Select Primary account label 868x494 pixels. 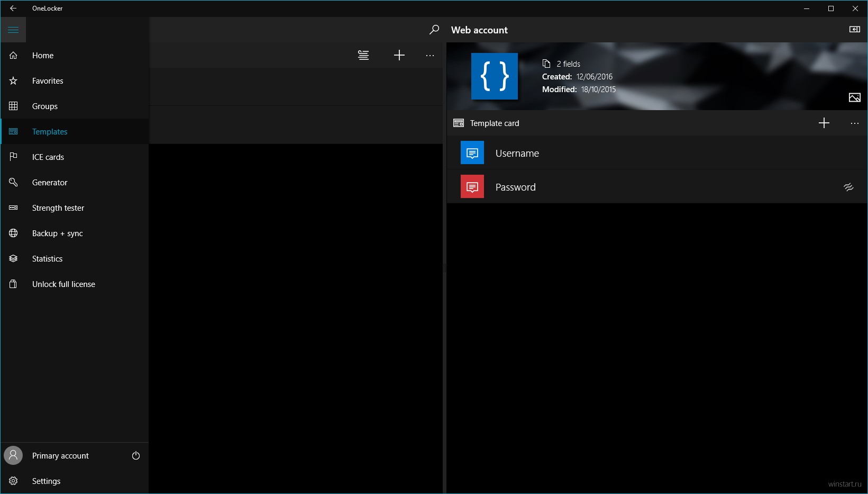(60, 455)
